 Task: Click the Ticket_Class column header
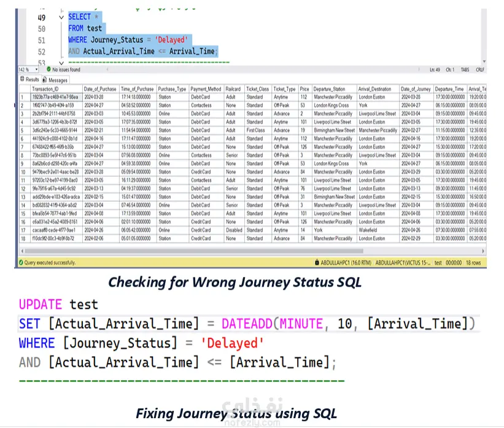pyautogui.click(x=258, y=89)
